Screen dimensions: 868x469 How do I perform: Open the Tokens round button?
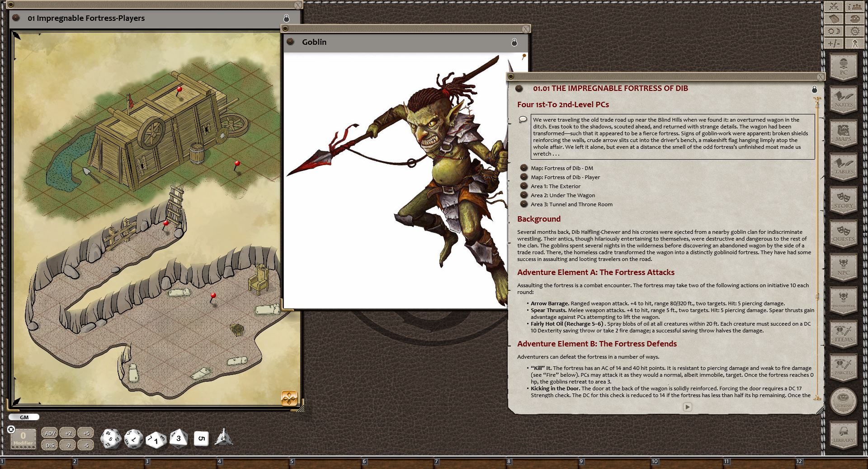(843, 401)
